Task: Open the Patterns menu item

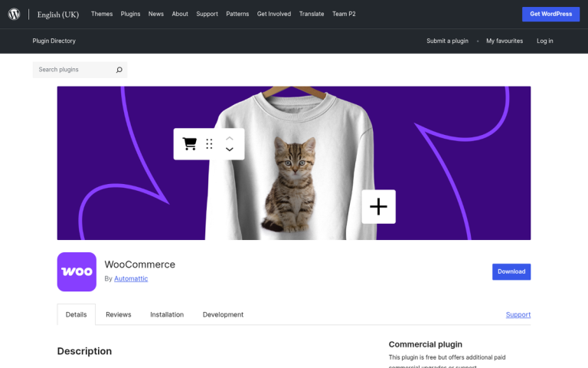Action: [x=237, y=14]
